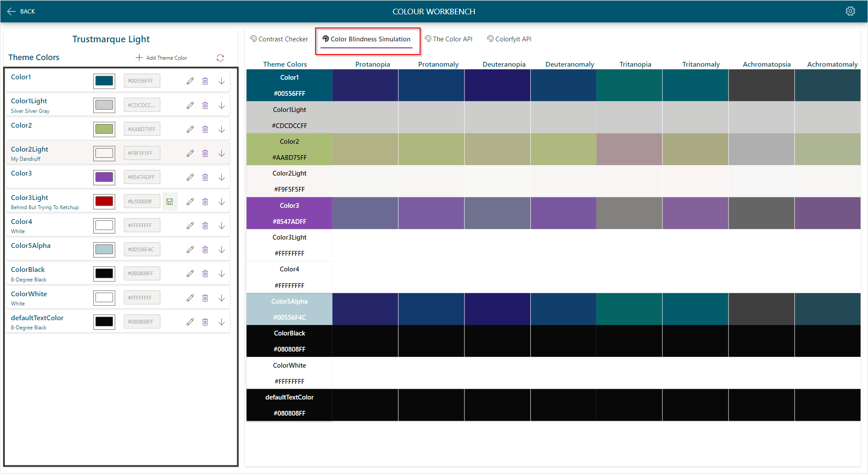The width and height of the screenshot is (868, 474).
Task: Click ColorBlack #080808FF table label
Action: tap(289, 341)
